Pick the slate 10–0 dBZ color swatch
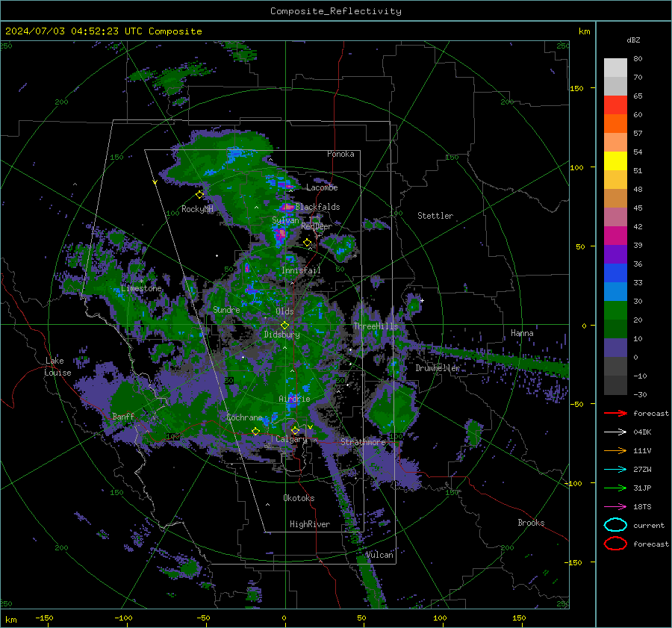This screenshot has height=628, width=672. (x=615, y=348)
